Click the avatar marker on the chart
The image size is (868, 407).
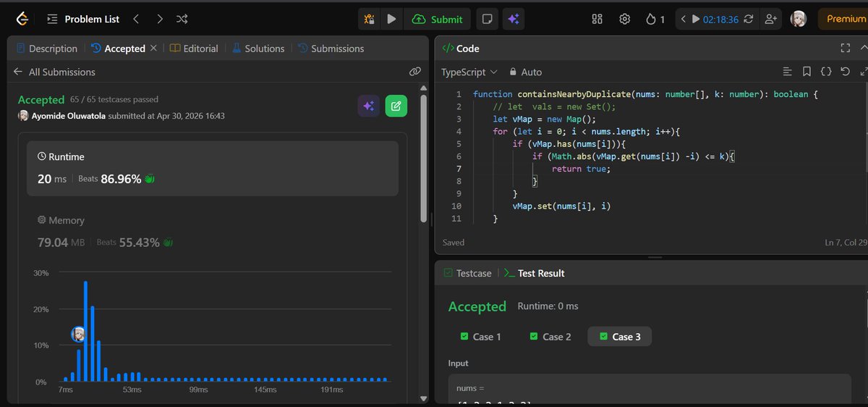(x=79, y=334)
